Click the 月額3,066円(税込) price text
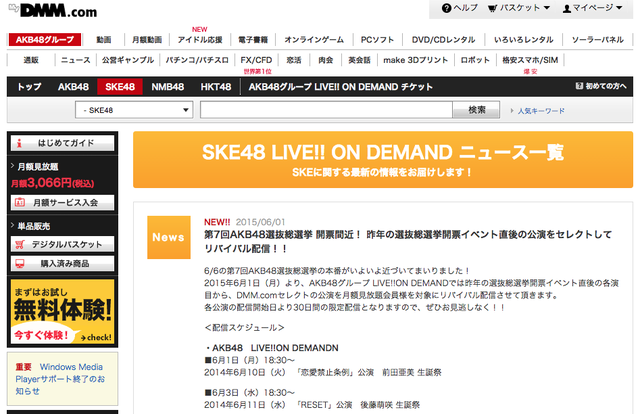640x414 pixels. [52, 183]
